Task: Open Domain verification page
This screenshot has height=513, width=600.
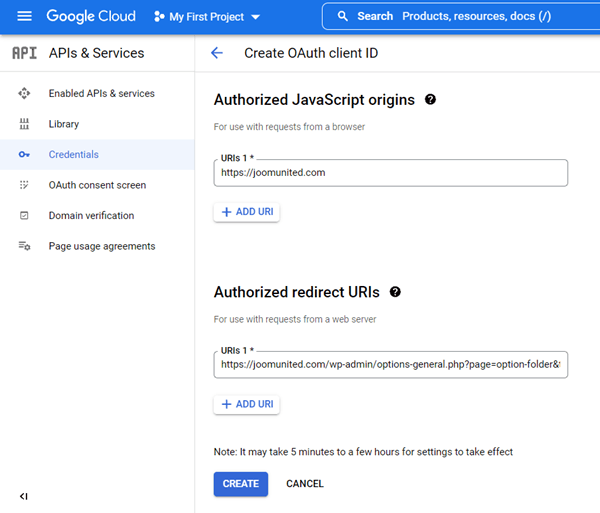Action: click(x=91, y=216)
